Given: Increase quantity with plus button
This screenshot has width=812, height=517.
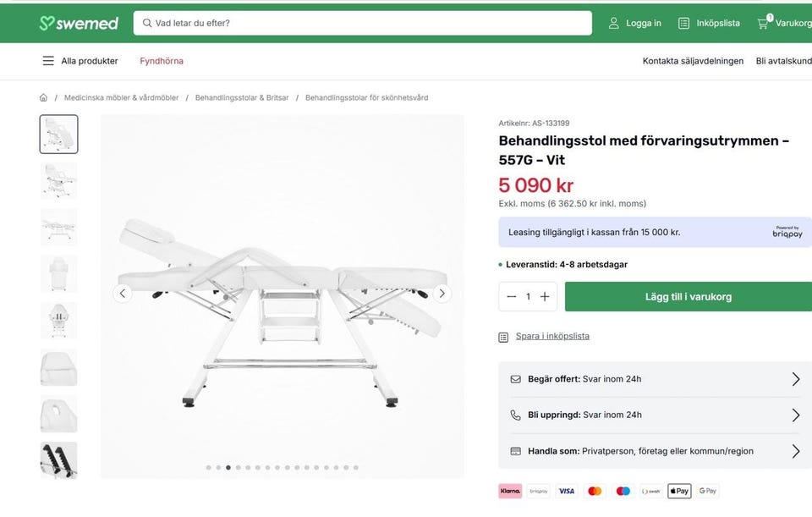Looking at the screenshot, I should point(545,297).
